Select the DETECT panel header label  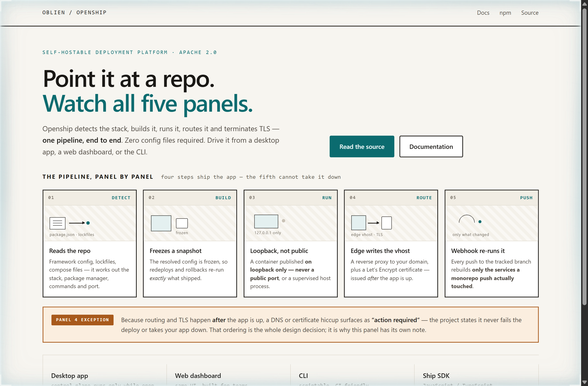(x=121, y=197)
